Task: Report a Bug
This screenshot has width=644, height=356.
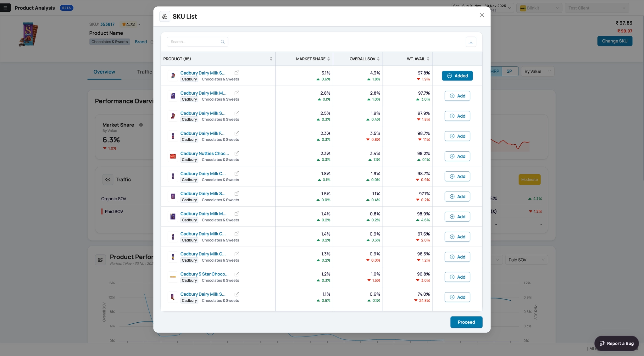Action: coord(616,343)
